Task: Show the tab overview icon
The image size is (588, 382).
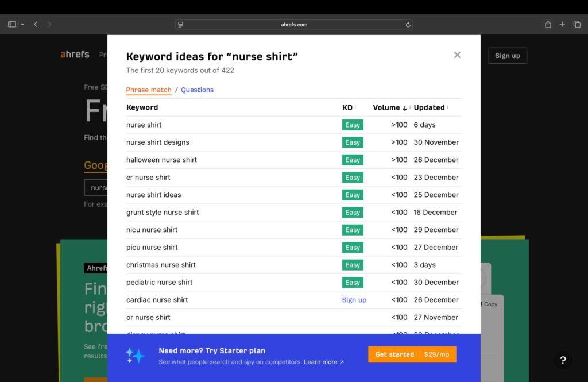Action: [577, 24]
